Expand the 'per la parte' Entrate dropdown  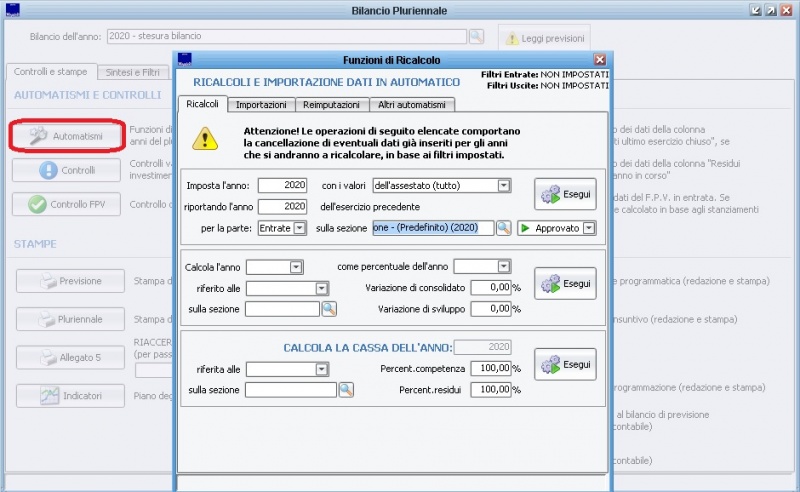click(x=299, y=228)
